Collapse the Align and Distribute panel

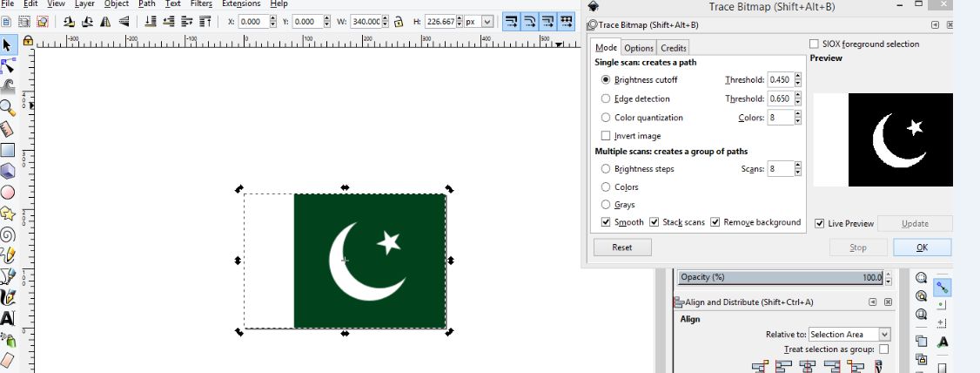pyautogui.click(x=872, y=302)
